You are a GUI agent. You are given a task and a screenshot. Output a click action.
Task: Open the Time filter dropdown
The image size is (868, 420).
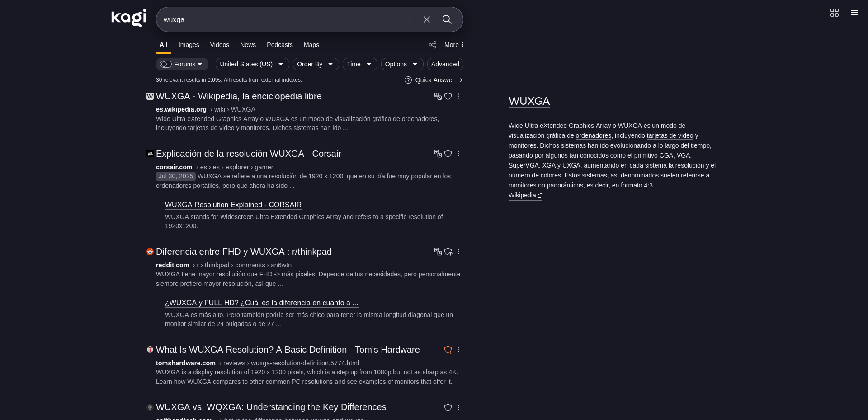(x=359, y=64)
